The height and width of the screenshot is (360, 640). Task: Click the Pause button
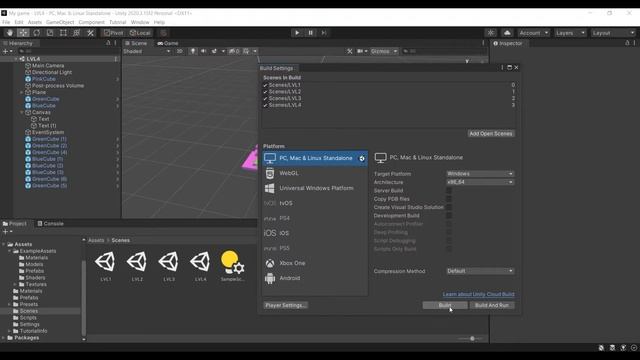point(311,33)
